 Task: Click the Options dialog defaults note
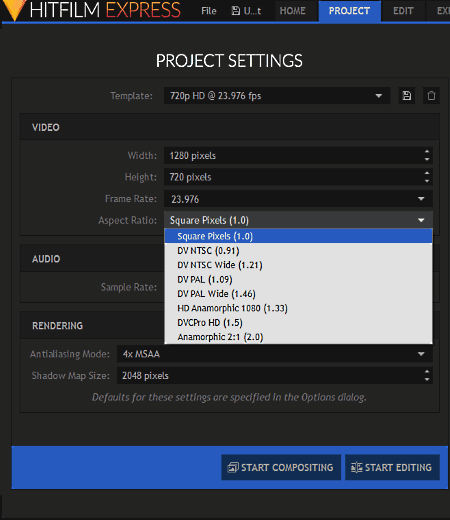pyautogui.click(x=229, y=397)
